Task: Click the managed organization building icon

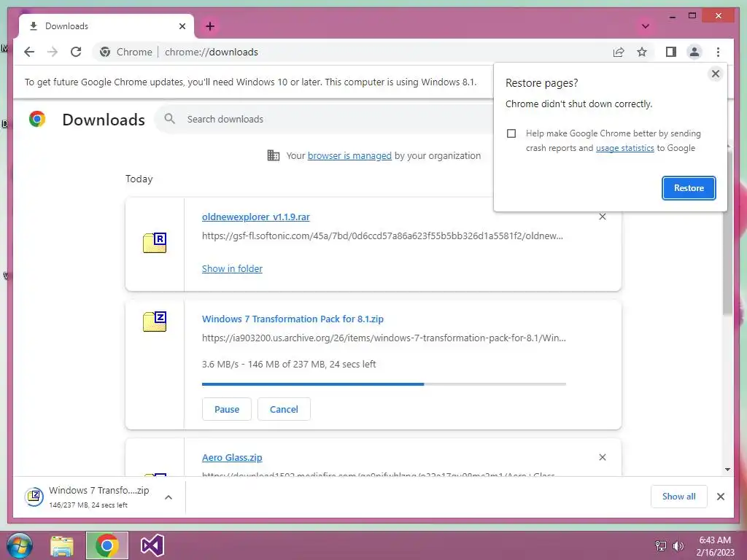Action: click(274, 155)
